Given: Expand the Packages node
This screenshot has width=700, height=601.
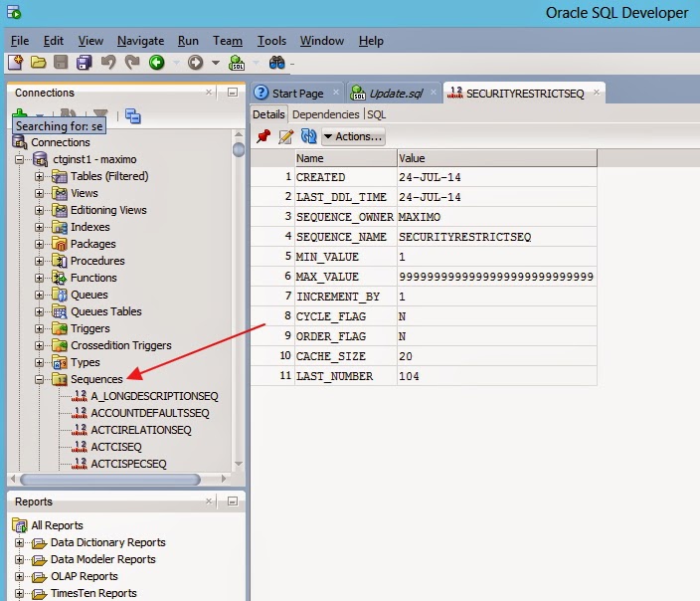Looking at the screenshot, I should click(x=40, y=245).
